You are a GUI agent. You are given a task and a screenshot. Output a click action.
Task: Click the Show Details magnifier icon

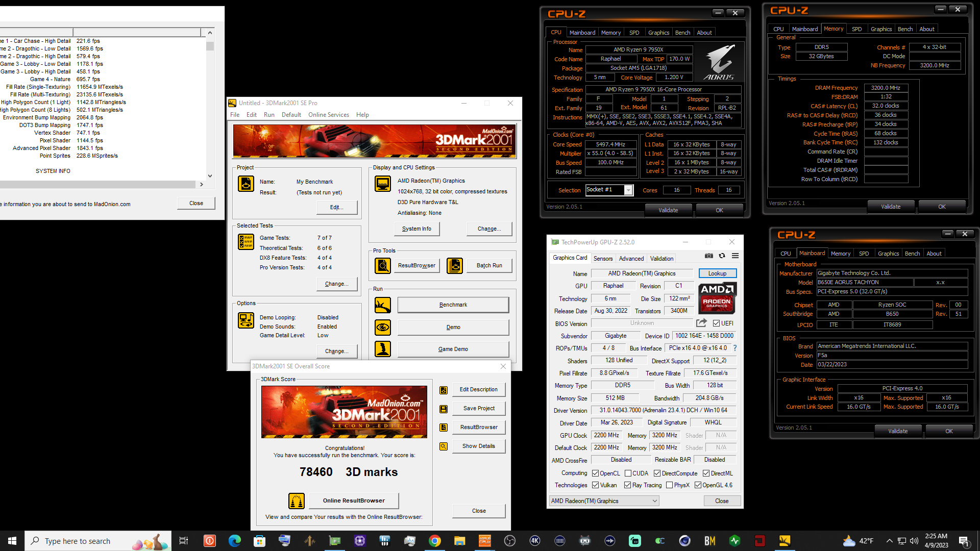[444, 446]
